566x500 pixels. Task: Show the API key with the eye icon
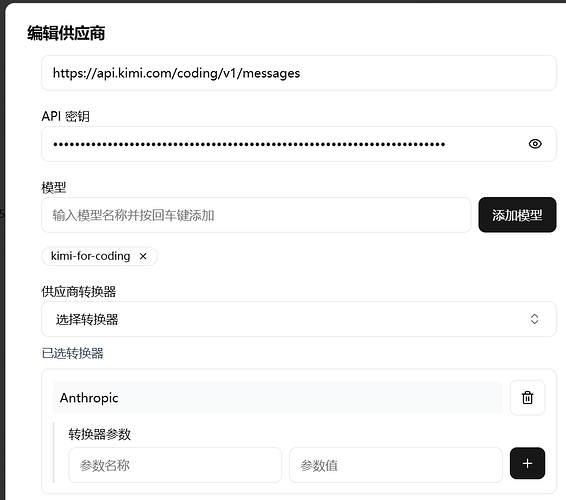(x=535, y=144)
